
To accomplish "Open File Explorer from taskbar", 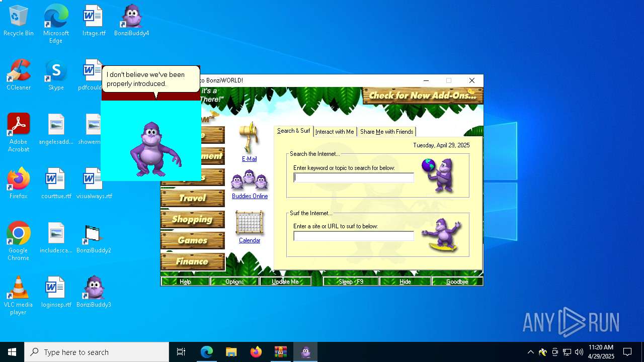I will (231, 352).
